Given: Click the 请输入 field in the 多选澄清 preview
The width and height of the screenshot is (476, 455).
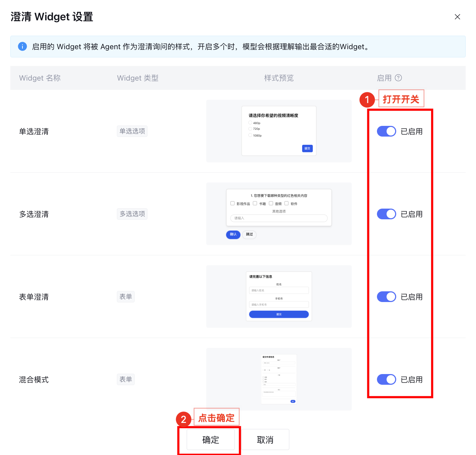Looking at the screenshot, I should 279,218.
